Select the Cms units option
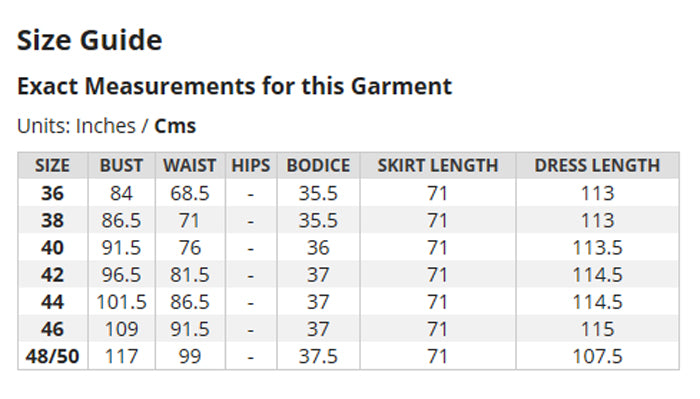Viewport: 700px width, 399px height. coord(175,126)
